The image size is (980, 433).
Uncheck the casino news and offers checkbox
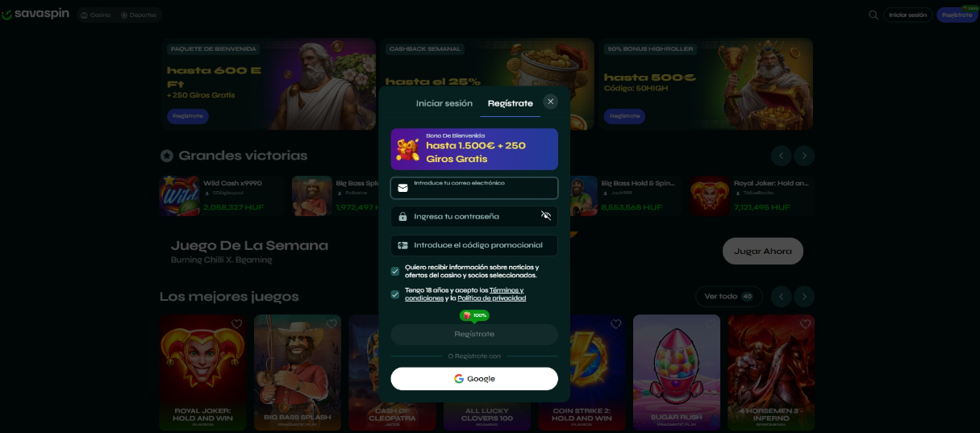pos(395,271)
